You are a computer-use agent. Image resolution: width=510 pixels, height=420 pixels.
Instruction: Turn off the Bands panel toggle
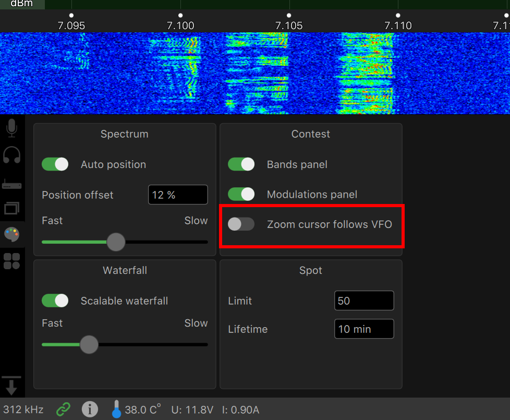(x=241, y=164)
